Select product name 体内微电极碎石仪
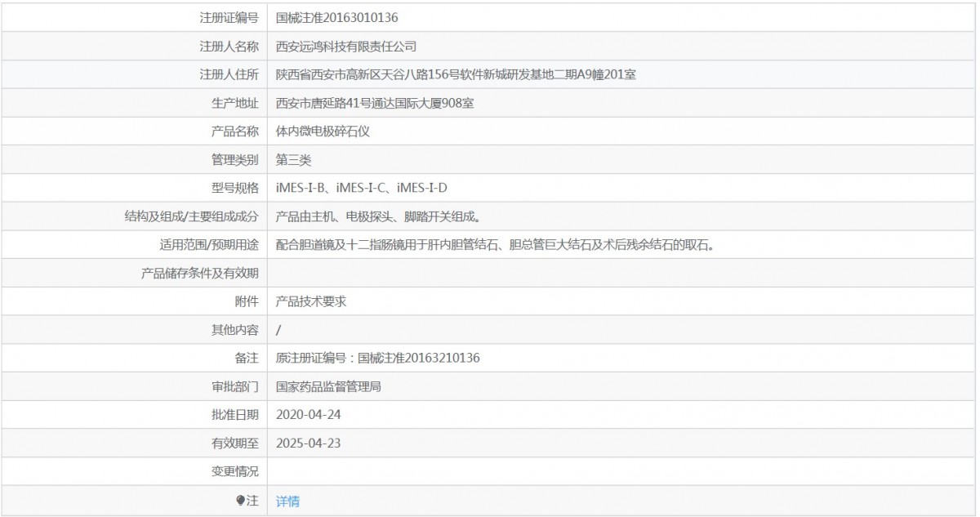 (x=323, y=131)
